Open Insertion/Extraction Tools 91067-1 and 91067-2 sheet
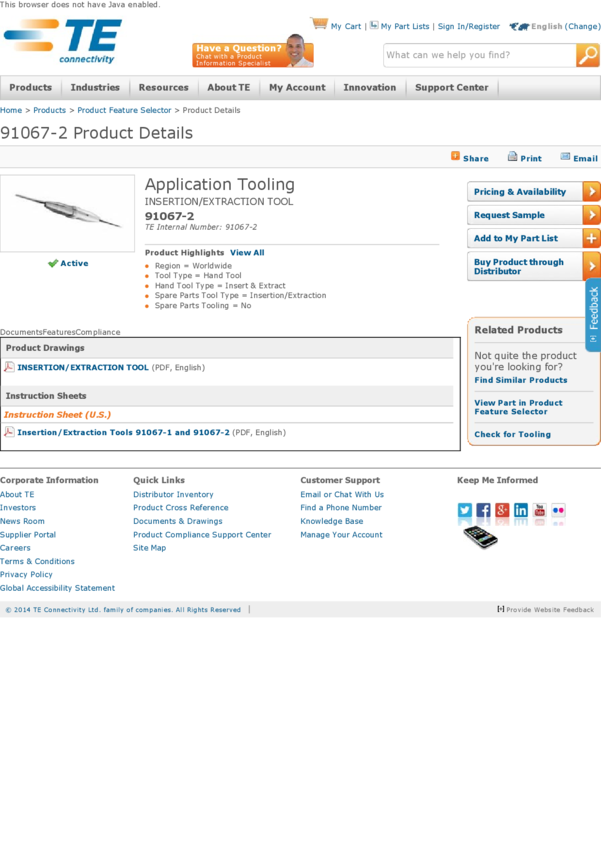Screen dimensions: 601x850 [124, 432]
